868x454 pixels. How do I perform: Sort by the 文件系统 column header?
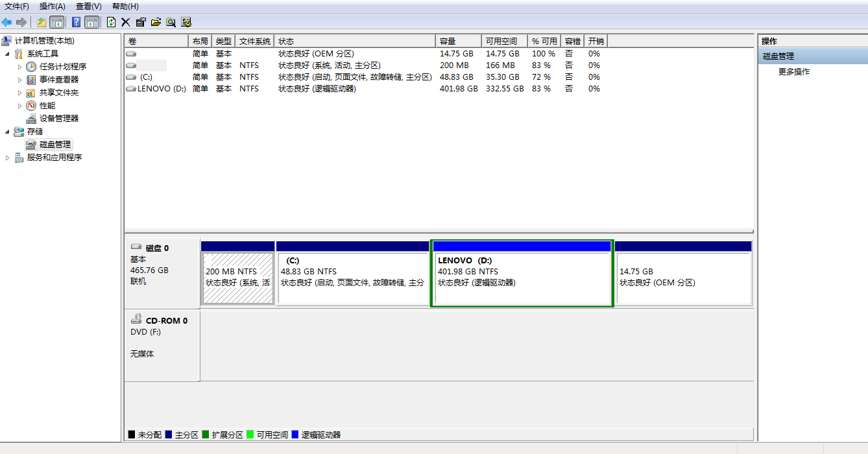[255, 41]
